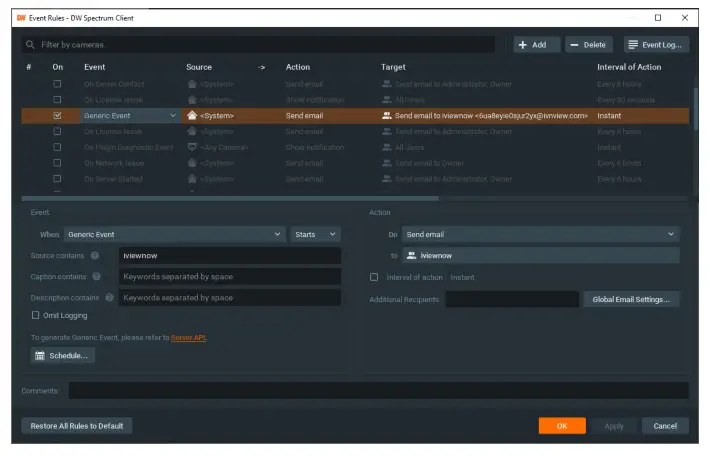Confirm with the OK button
Image resolution: width=710 pixels, height=456 pixels.
[562, 426]
